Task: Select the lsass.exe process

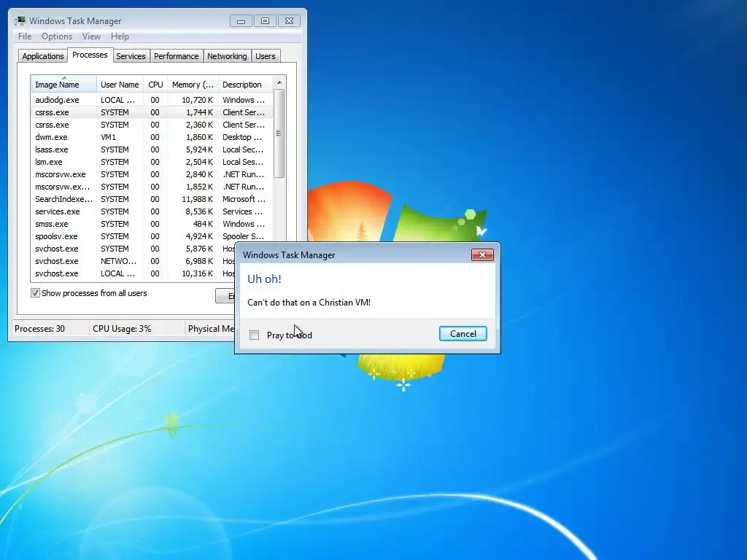Action: pos(152,149)
